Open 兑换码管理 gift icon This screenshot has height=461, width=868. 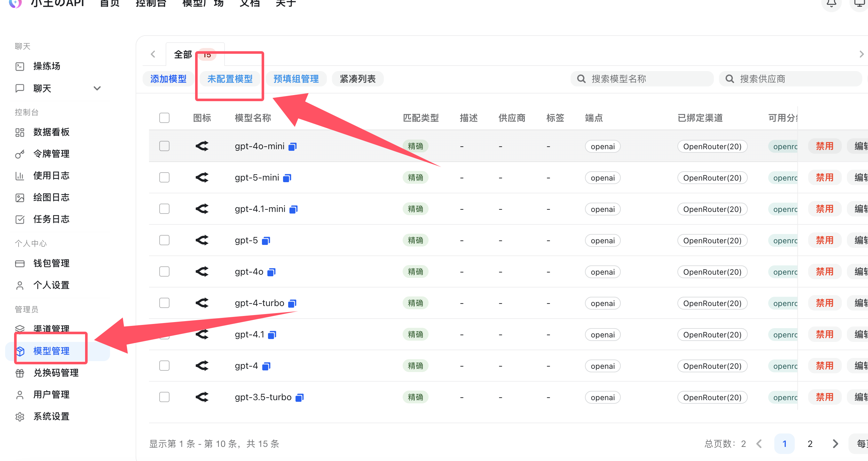point(20,373)
